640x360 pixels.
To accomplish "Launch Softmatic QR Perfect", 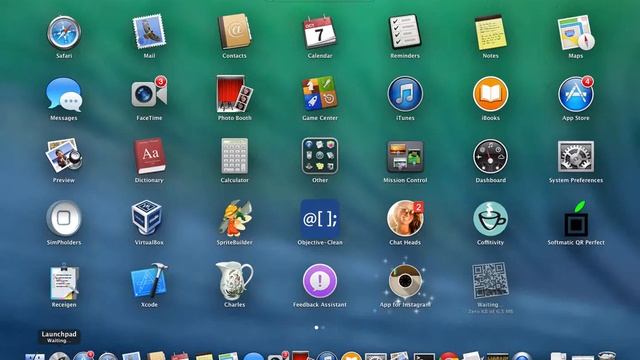I will 576,218.
